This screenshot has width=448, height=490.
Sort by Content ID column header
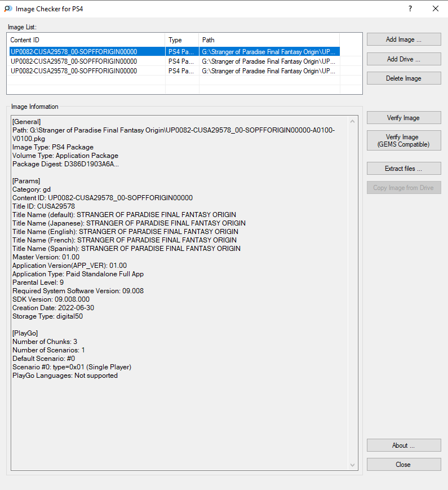pos(86,40)
